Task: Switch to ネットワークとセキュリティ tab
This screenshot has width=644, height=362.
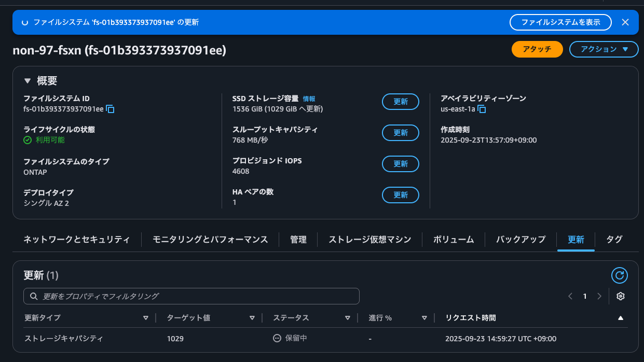Action: pos(76,240)
